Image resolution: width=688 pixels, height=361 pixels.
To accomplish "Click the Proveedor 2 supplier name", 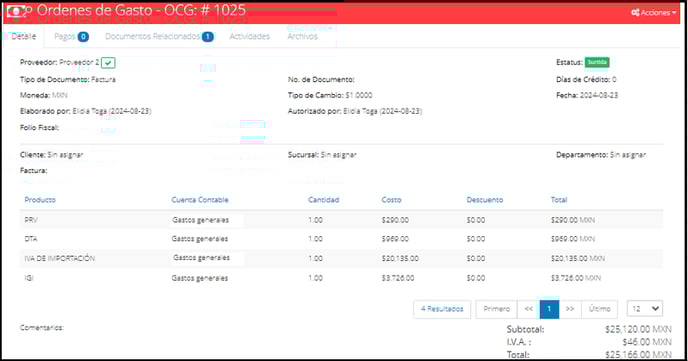I will pyautogui.click(x=79, y=62).
